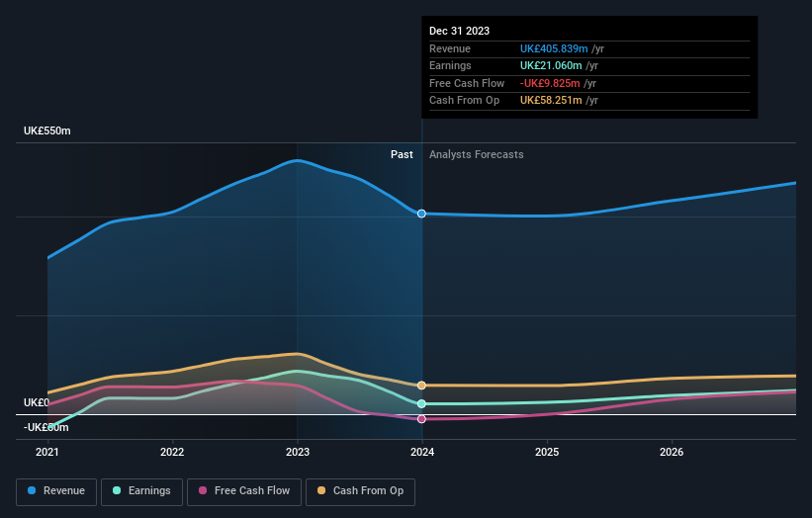Click the blue Revenue legend dot
Viewport: 812px width, 518px height.
[x=32, y=490]
